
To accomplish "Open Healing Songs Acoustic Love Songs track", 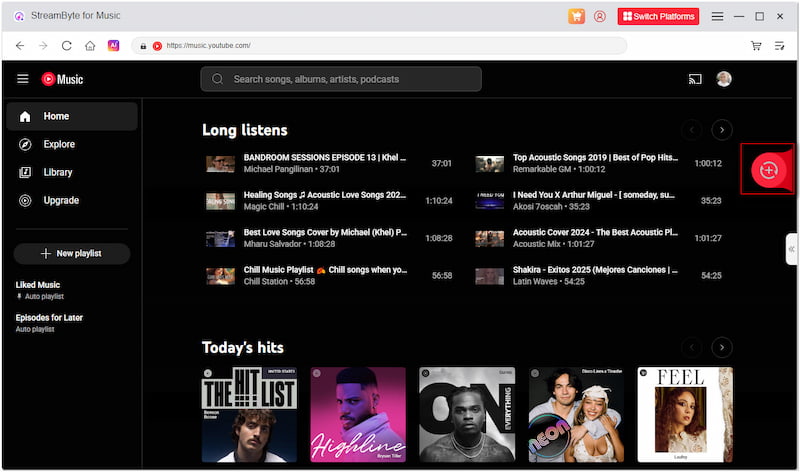I will 324,195.
